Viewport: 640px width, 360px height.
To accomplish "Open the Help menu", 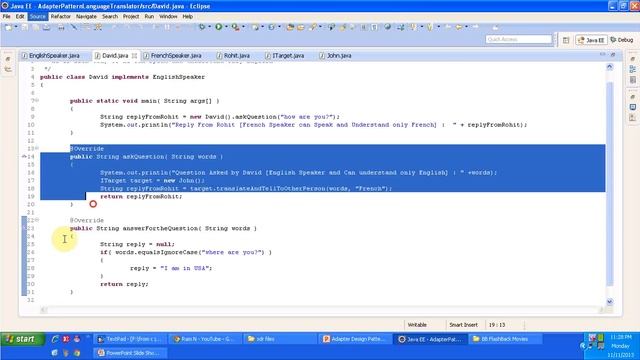I will 187,16.
